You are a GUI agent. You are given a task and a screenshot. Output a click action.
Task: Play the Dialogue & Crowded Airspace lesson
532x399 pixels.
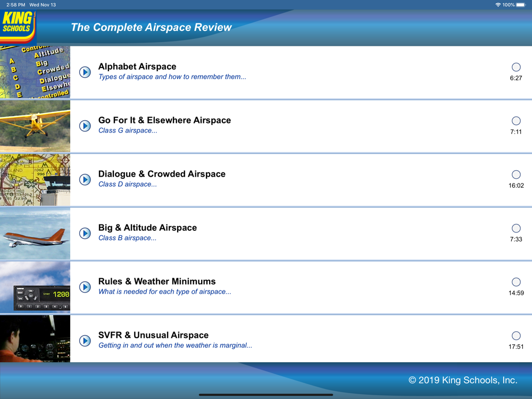coord(85,179)
